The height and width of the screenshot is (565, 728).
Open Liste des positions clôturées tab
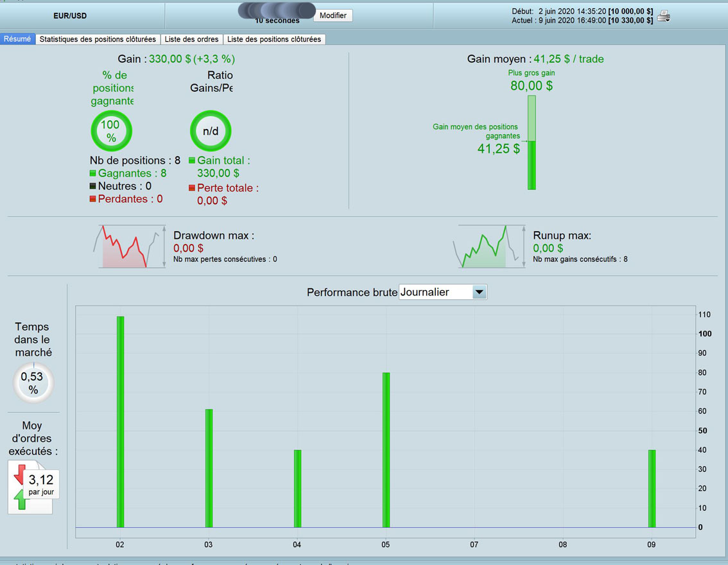pos(274,39)
